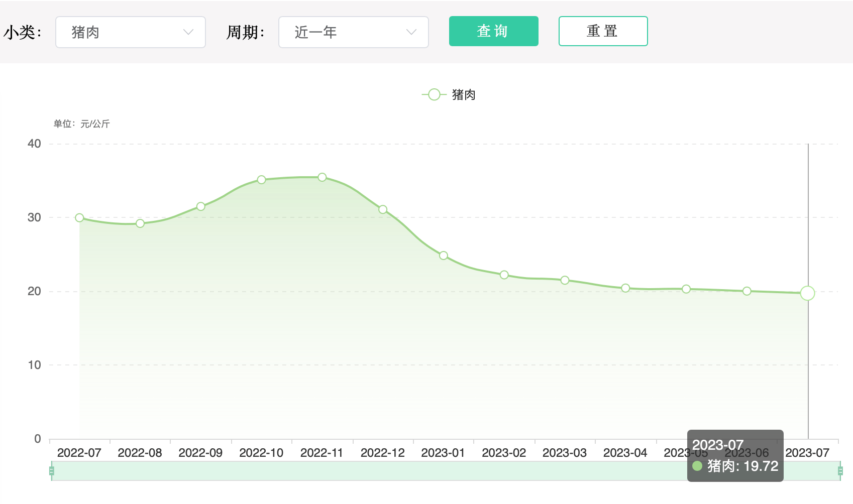
Task: Click the 2023-01 data point marker
Action: 444,256
